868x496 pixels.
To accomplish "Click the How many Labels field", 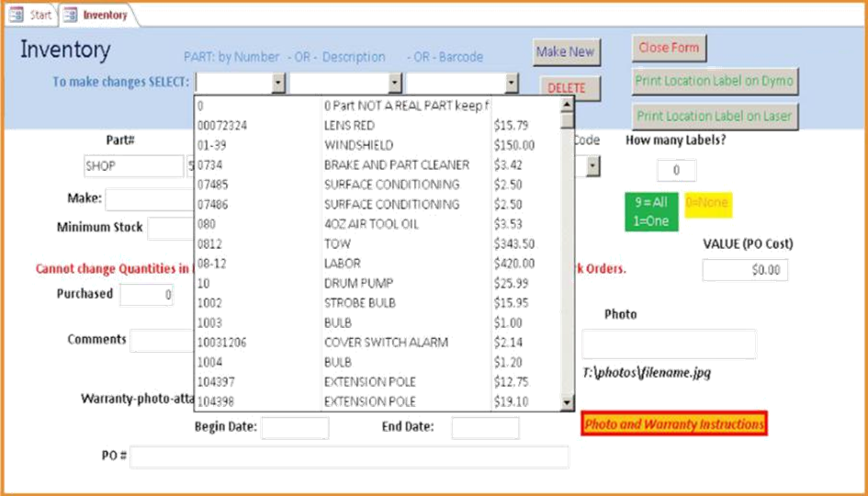I will coord(676,171).
